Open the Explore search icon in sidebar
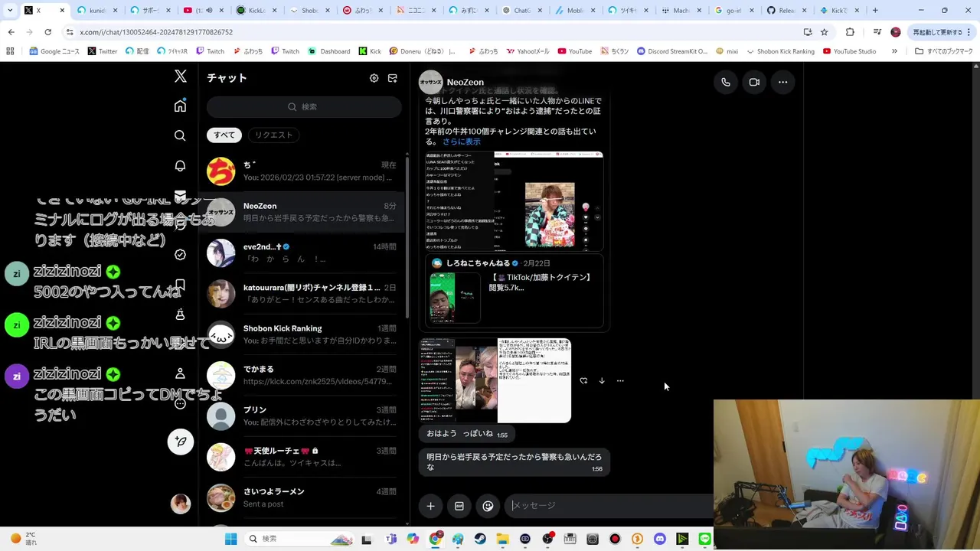The image size is (980, 551). point(180,135)
